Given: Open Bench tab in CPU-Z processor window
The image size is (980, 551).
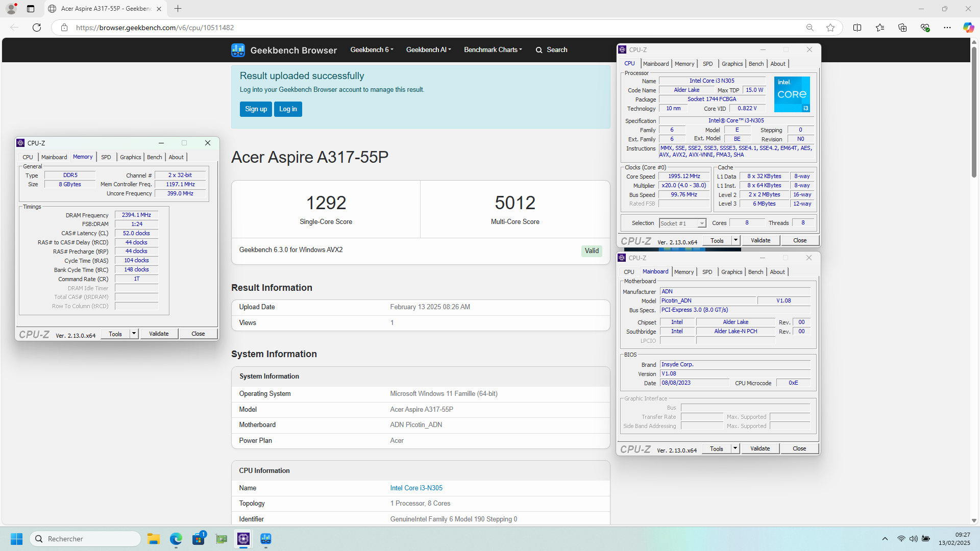Looking at the screenshot, I should (x=756, y=64).
